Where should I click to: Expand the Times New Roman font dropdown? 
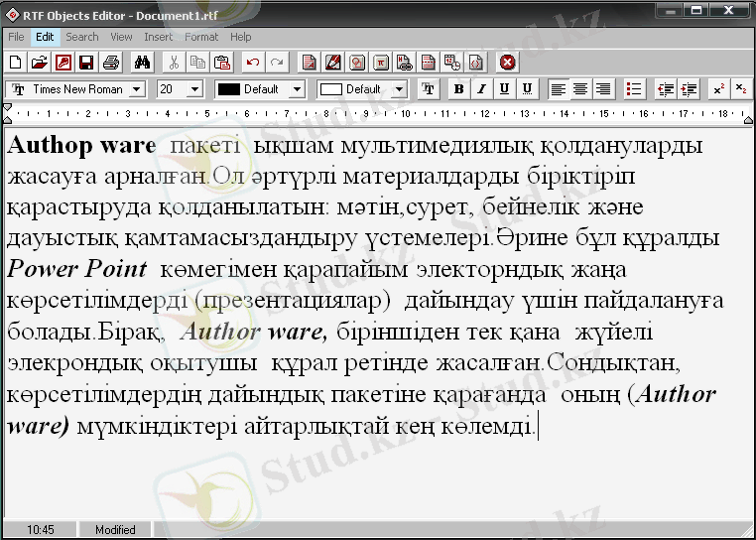pos(136,89)
